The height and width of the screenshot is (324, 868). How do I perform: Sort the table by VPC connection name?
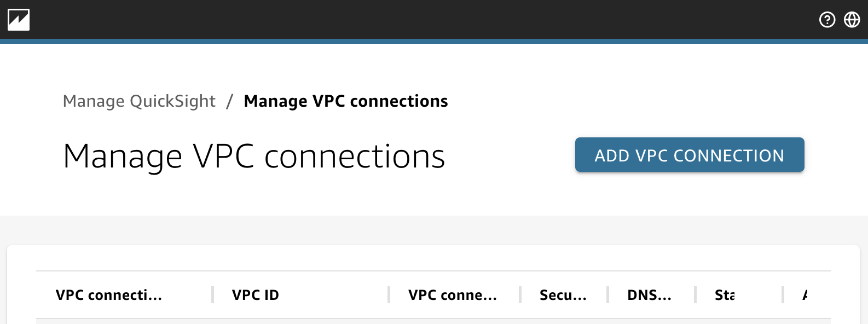click(x=109, y=295)
